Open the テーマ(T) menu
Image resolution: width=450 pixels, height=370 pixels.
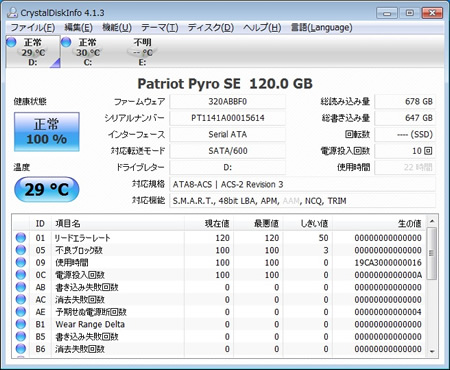(x=159, y=27)
